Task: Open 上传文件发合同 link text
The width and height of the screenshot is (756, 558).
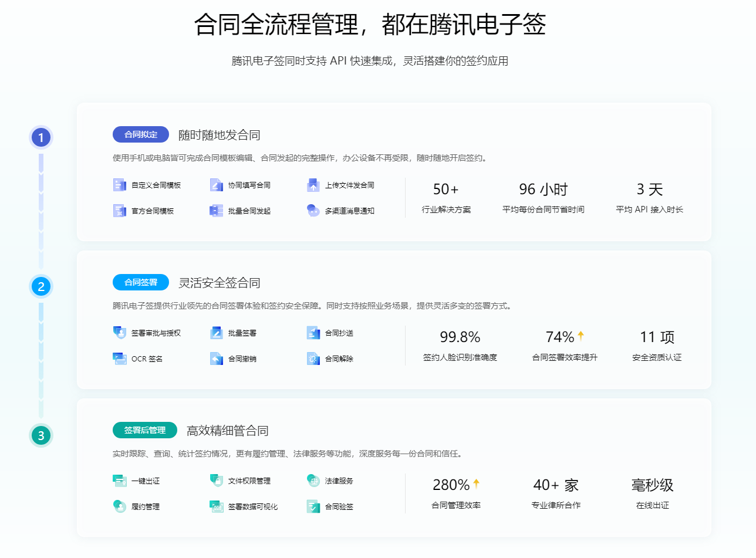Action: pyautogui.click(x=350, y=185)
